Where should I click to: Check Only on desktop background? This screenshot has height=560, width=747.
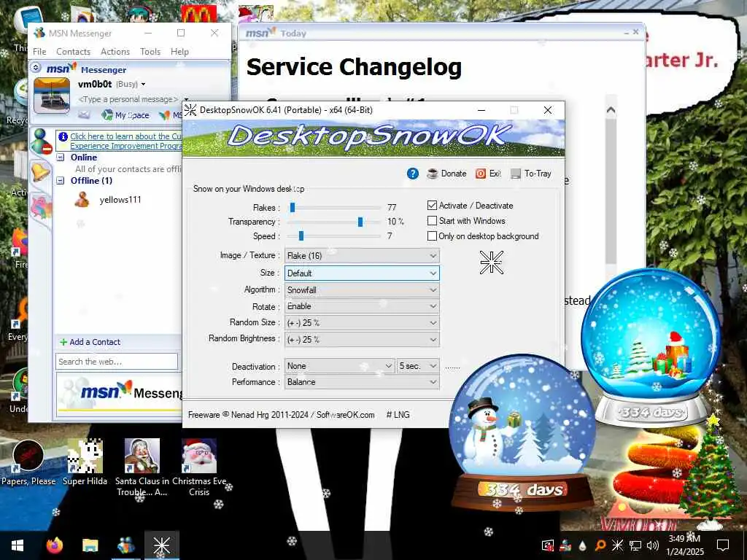click(432, 236)
